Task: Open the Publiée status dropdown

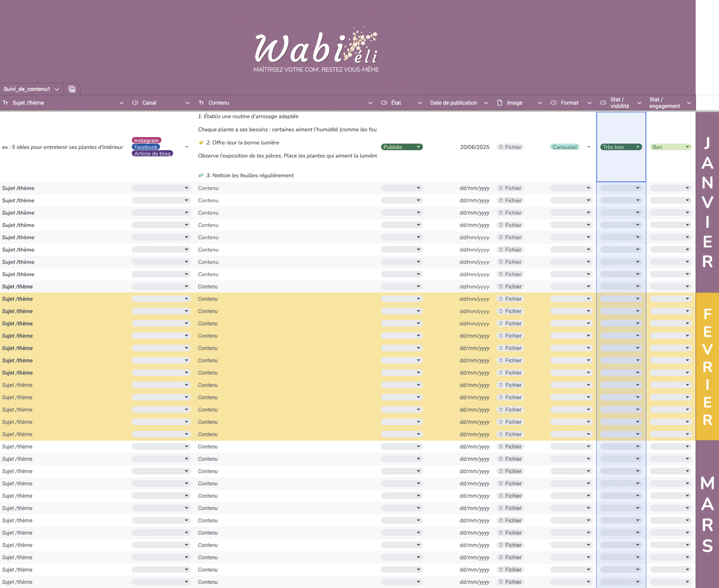Action: [x=402, y=147]
